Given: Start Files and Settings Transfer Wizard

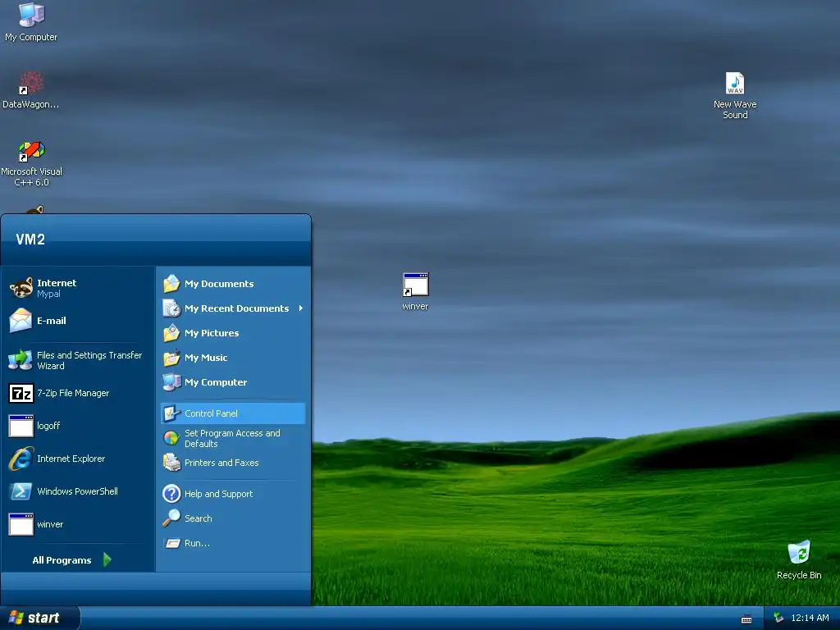Looking at the screenshot, I should (x=78, y=361).
